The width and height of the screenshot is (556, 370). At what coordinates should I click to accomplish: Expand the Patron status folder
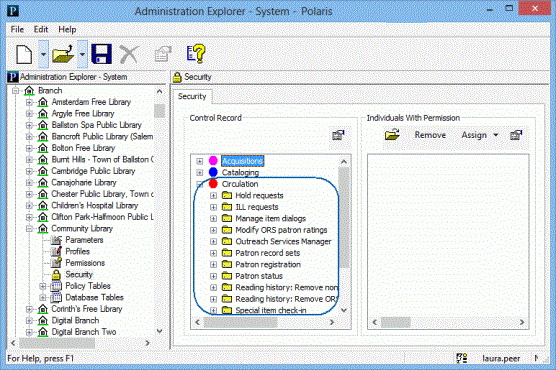(x=213, y=276)
